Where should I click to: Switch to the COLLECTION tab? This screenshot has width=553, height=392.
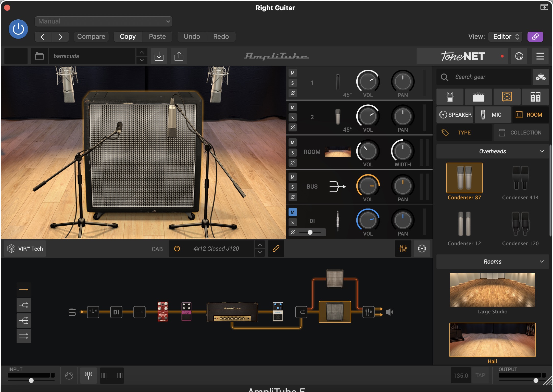[x=521, y=133]
